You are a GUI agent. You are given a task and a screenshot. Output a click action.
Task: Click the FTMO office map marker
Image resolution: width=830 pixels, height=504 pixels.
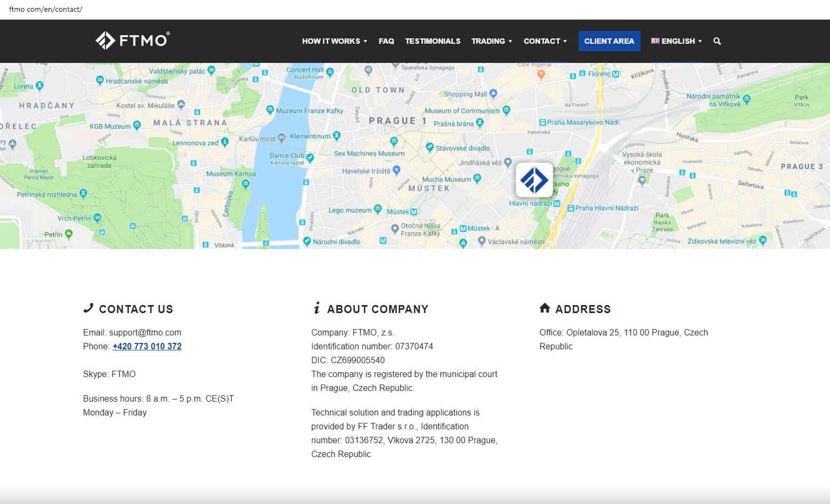[x=534, y=180]
